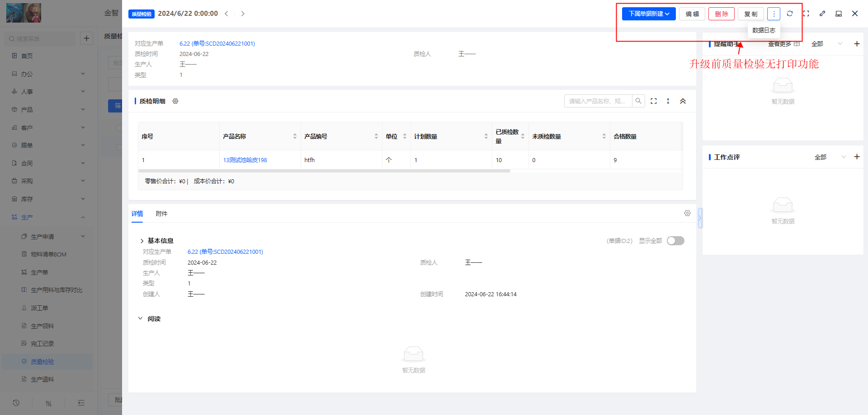The width and height of the screenshot is (868, 415).
Task: Open 物料清单BOM sidebar item
Action: coord(48,254)
